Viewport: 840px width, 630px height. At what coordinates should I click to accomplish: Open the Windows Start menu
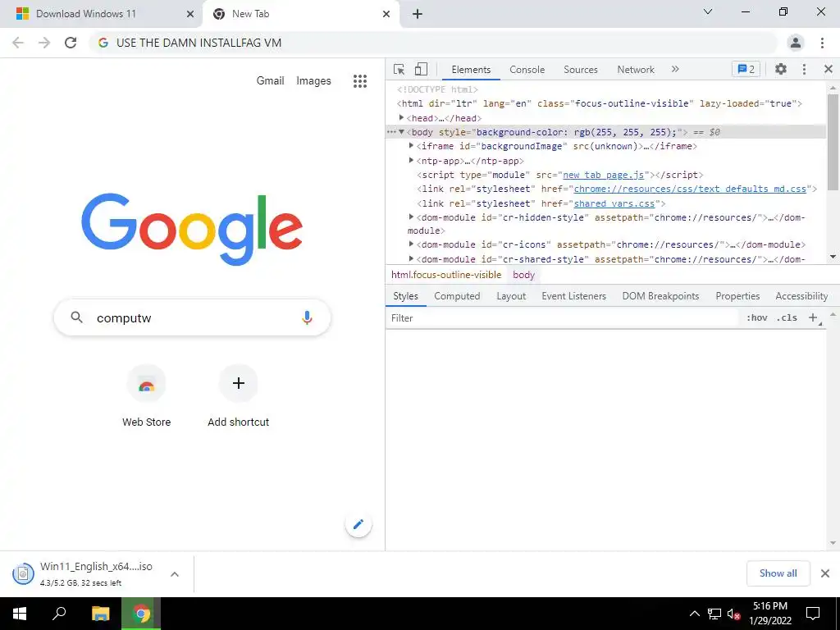pos(20,614)
